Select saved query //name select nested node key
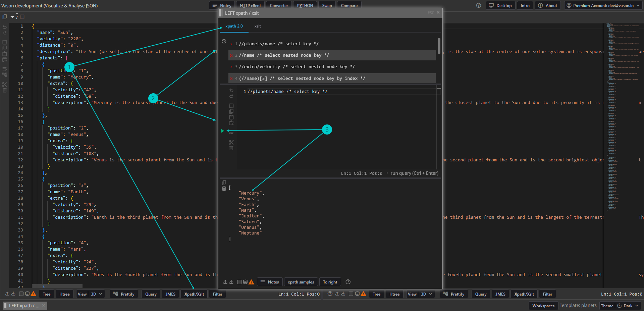644x311 pixels. pyautogui.click(x=284, y=55)
